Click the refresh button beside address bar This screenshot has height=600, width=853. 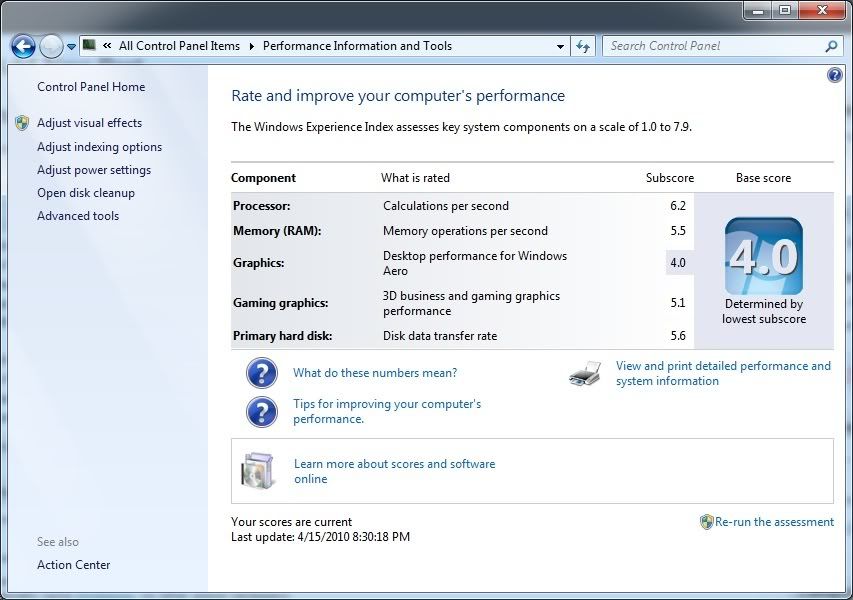pos(584,46)
